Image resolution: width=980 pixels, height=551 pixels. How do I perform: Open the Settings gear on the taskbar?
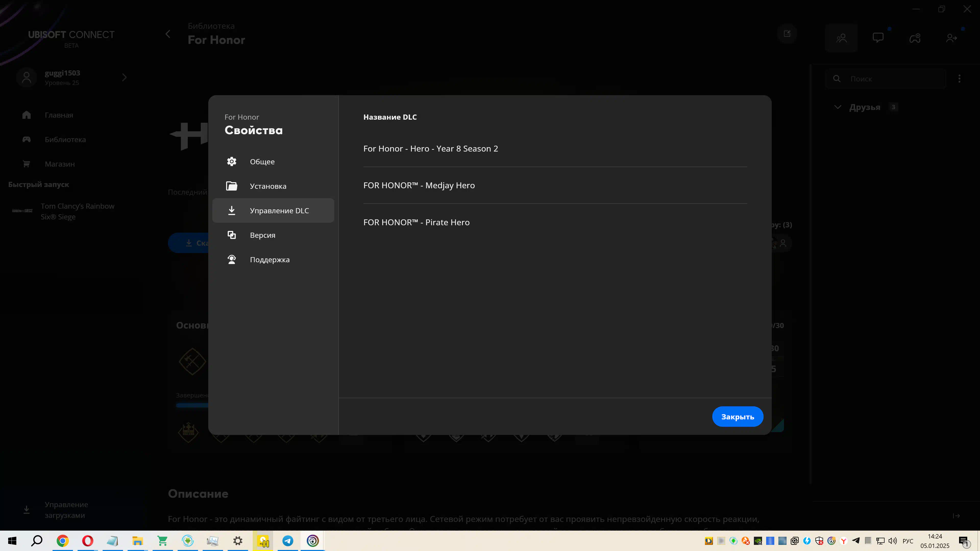(x=238, y=541)
